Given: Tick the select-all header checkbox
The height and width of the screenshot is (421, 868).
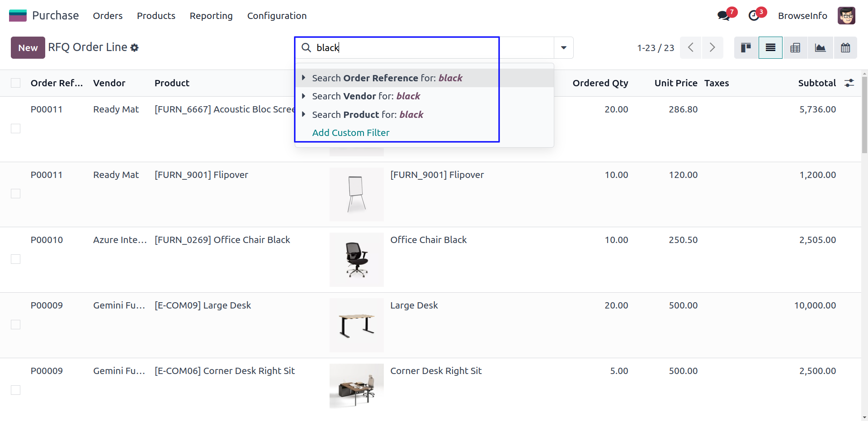Looking at the screenshot, I should pos(16,83).
